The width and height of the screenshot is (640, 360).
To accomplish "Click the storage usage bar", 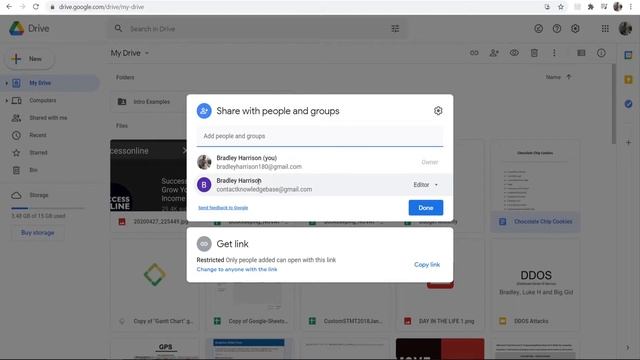I will [x=48, y=208].
